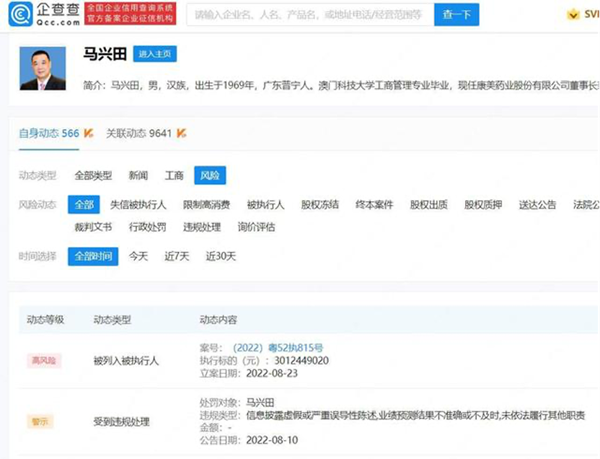Click the 进入主页 button
Viewport: 600px width, 459px height.
click(x=155, y=54)
